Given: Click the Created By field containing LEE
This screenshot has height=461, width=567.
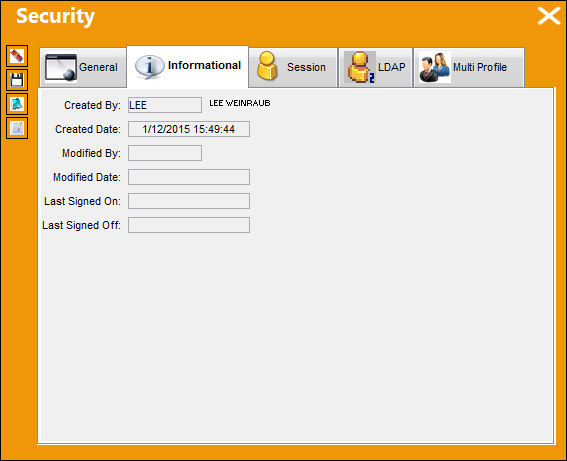Looking at the screenshot, I should pos(165,105).
